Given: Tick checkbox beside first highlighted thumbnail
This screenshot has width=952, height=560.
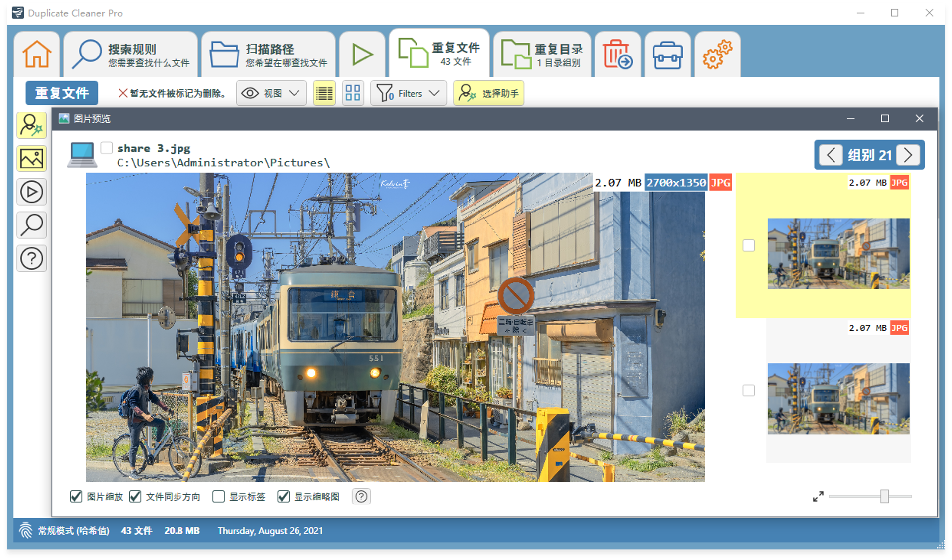Looking at the screenshot, I should pos(749,245).
